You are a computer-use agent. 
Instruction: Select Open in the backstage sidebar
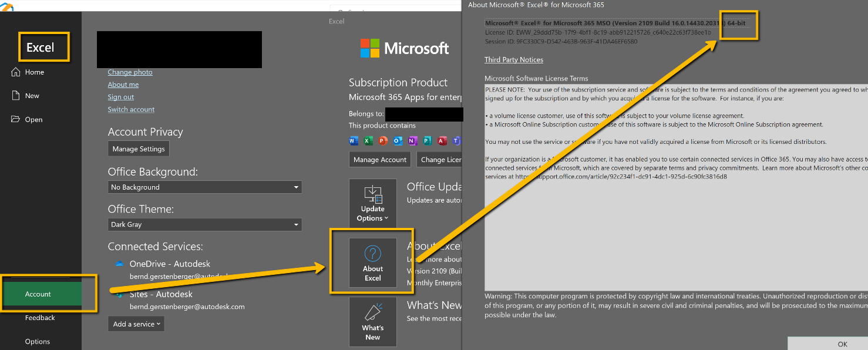(x=33, y=119)
